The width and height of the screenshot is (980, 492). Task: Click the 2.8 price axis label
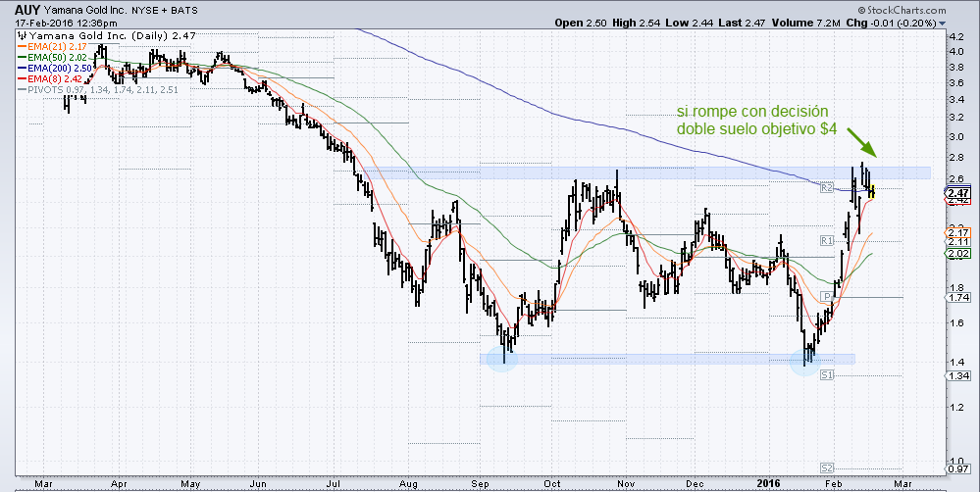956,158
